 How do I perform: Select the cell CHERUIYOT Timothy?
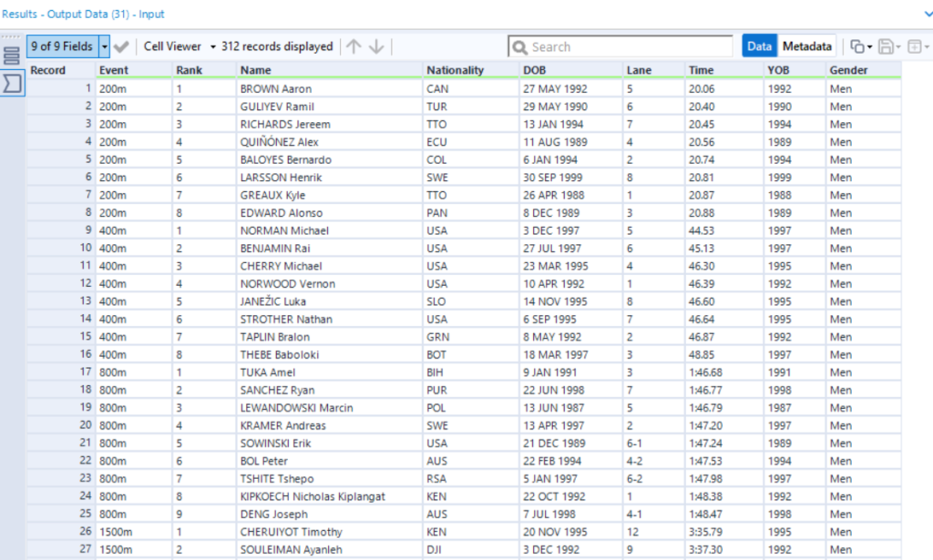tap(330, 532)
